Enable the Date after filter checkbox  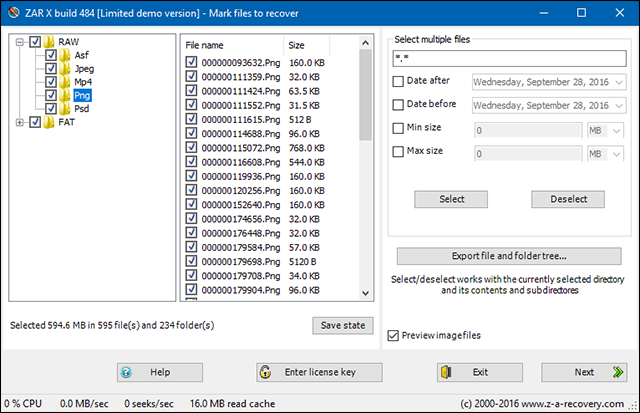pos(398,81)
